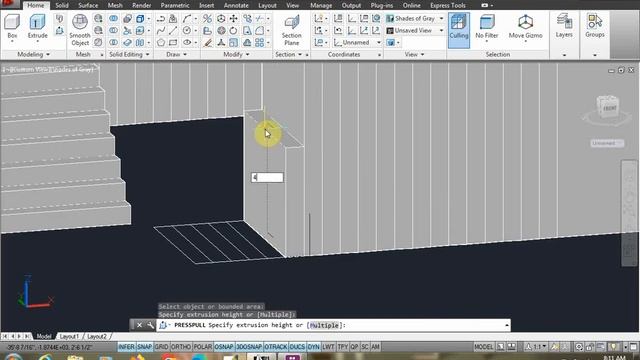Choose the Rectangle draw tool
Screen dimensions: 640x360
pyautogui.click(x=173, y=42)
